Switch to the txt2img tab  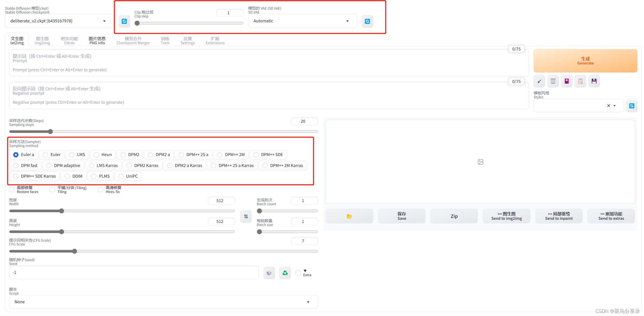coord(17,41)
